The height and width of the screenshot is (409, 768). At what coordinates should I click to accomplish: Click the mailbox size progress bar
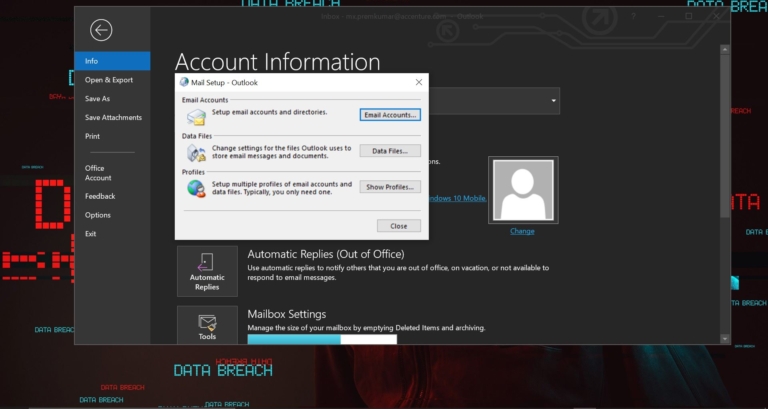322,339
